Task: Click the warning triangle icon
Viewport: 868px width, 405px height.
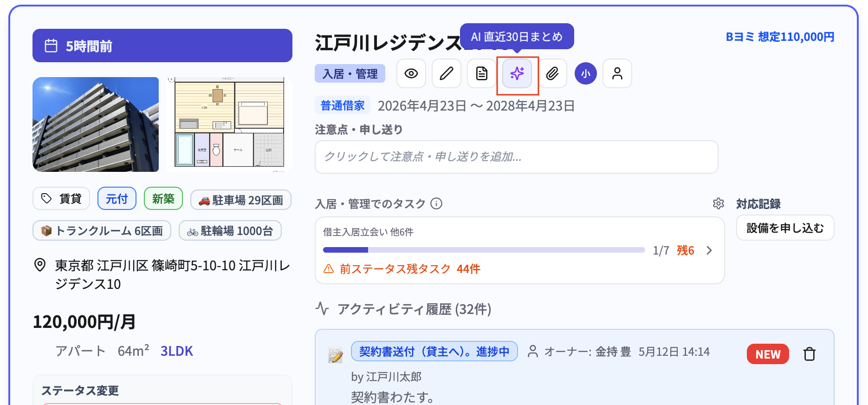Action: pyautogui.click(x=329, y=268)
